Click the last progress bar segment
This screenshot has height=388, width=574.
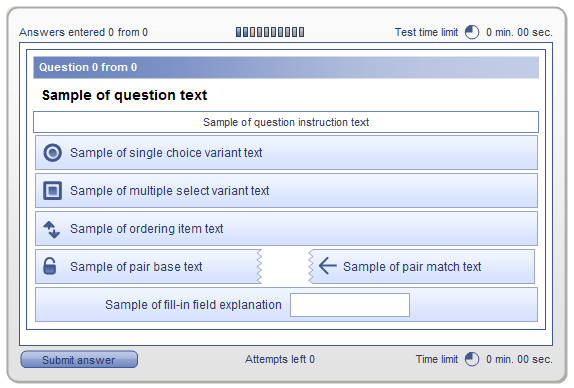[x=301, y=32]
